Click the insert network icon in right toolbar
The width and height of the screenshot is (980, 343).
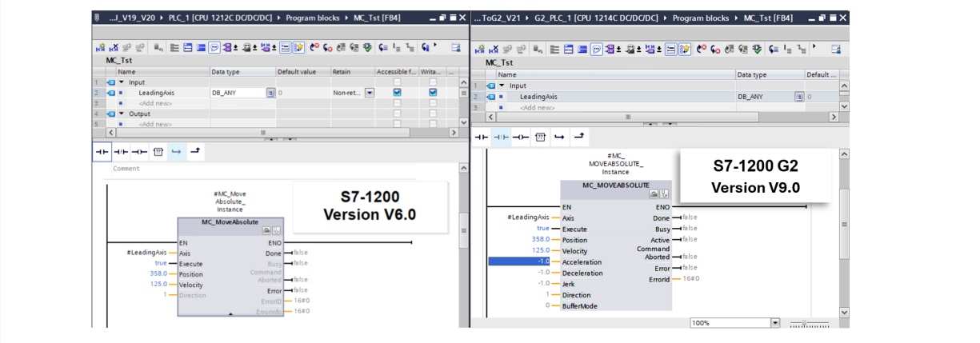[478, 49]
